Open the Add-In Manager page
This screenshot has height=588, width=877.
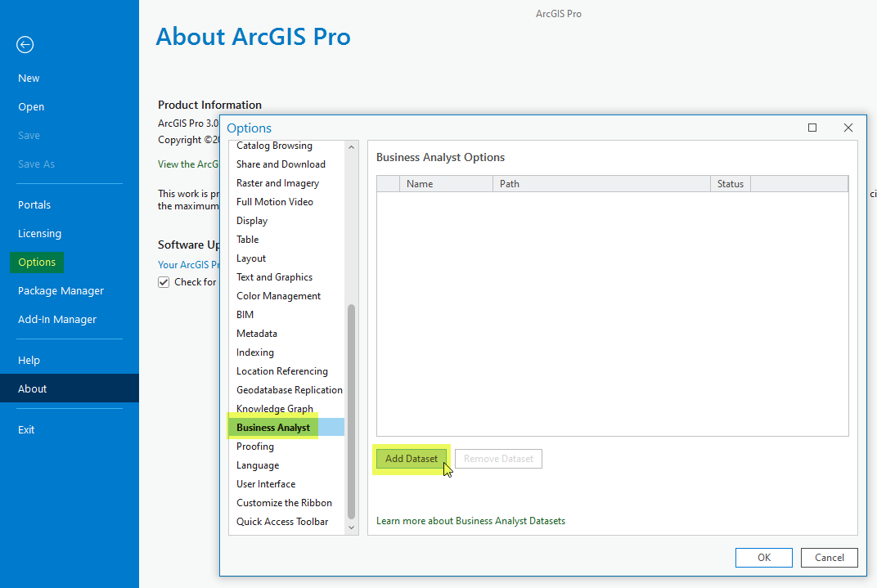point(57,319)
